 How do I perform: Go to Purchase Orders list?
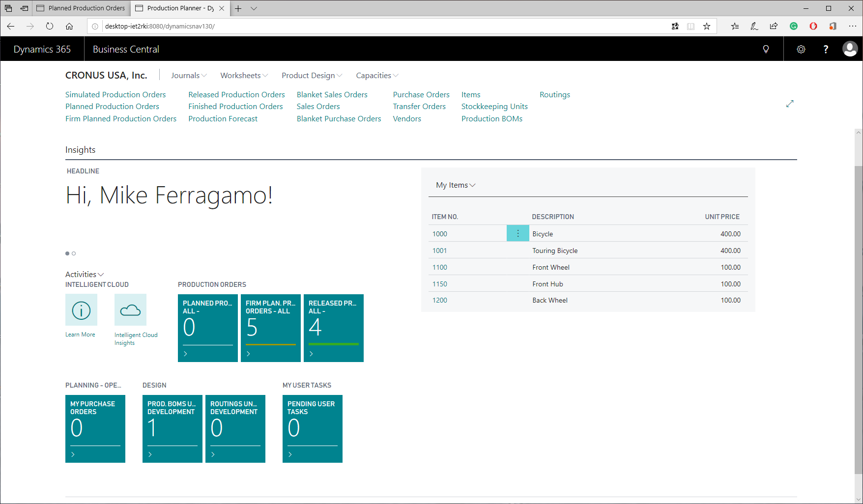[x=421, y=94]
